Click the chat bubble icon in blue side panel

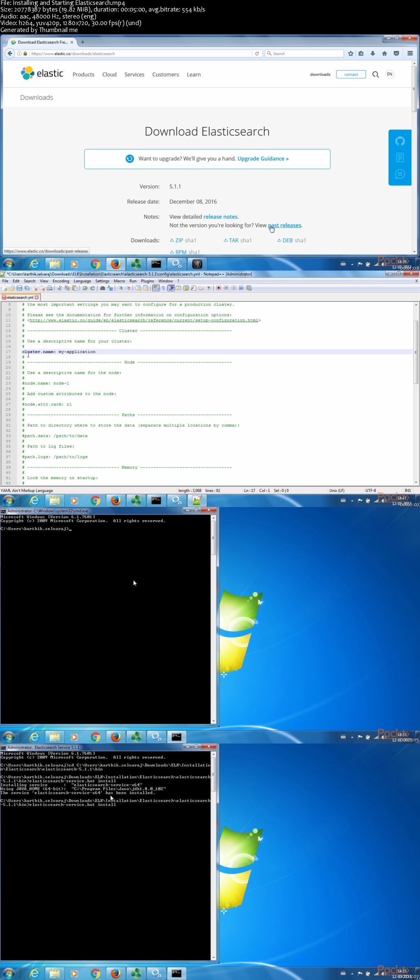click(x=400, y=174)
